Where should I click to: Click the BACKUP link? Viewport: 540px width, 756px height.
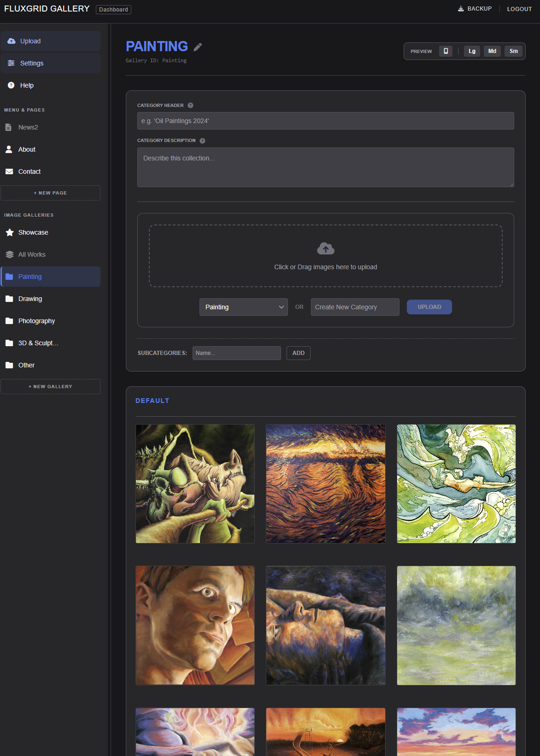tap(475, 9)
